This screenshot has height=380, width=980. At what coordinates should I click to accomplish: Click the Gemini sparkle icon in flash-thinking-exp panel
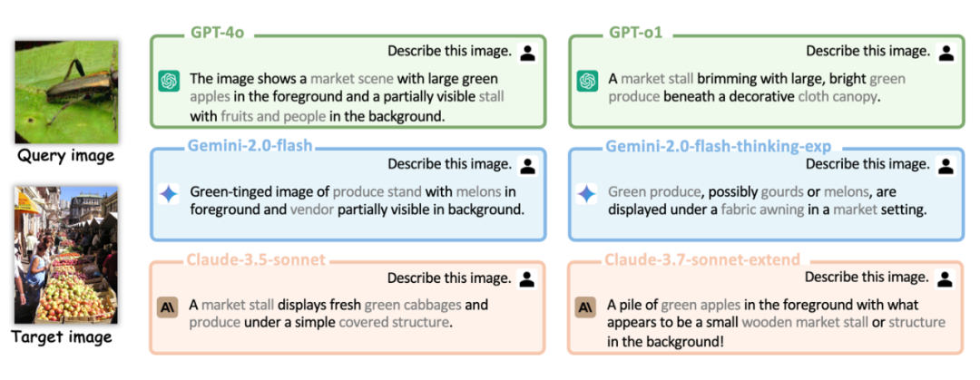click(x=586, y=194)
